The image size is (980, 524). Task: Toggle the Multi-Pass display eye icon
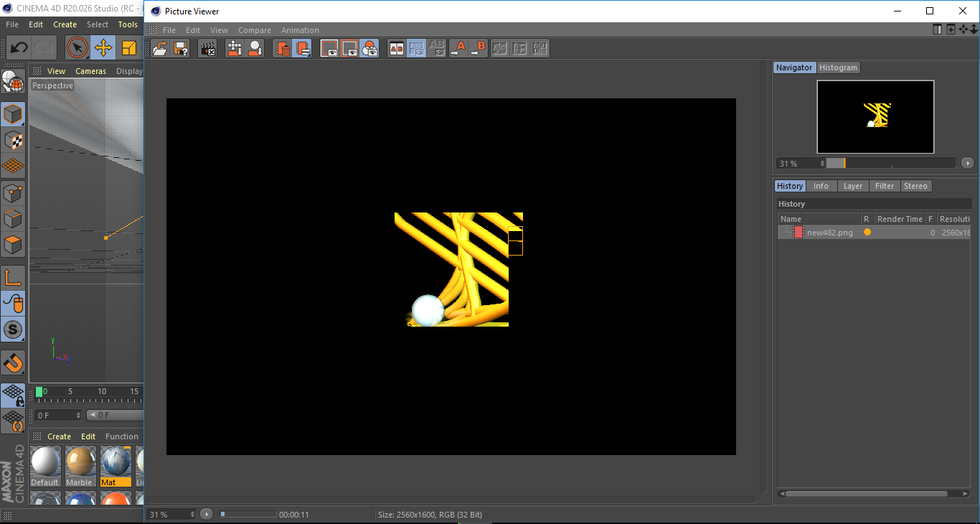click(x=349, y=48)
